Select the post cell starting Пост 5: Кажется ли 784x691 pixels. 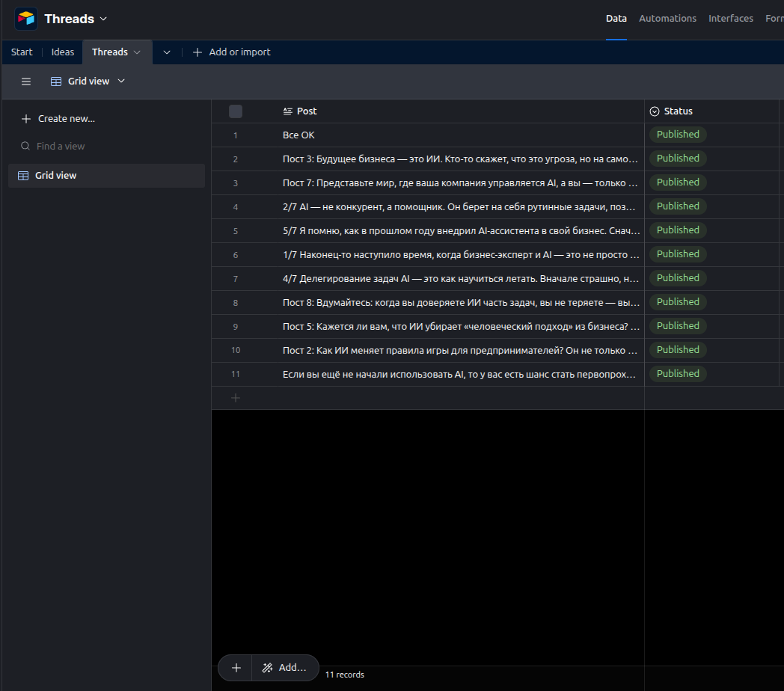pos(461,327)
